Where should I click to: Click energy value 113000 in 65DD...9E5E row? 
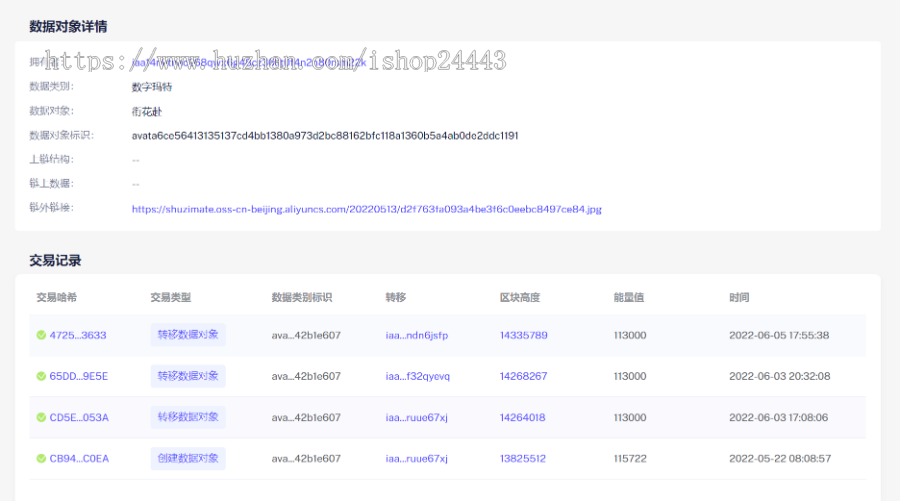[630, 376]
